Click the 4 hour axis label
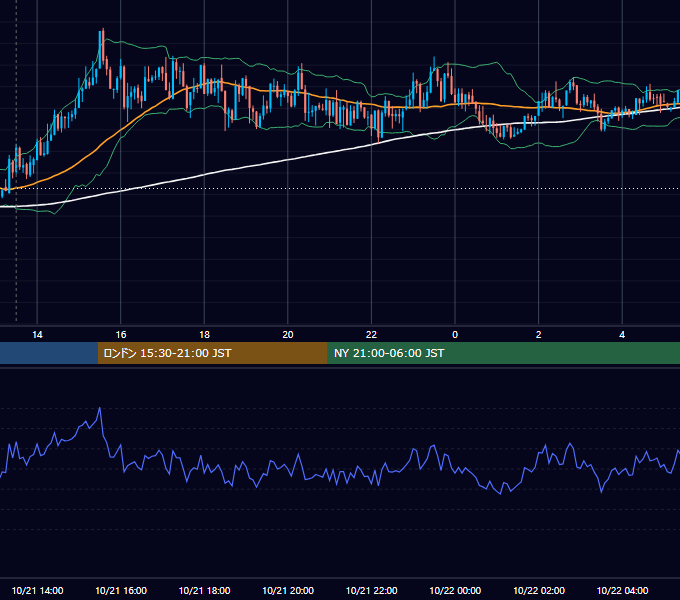680x600 pixels. pyautogui.click(x=622, y=335)
